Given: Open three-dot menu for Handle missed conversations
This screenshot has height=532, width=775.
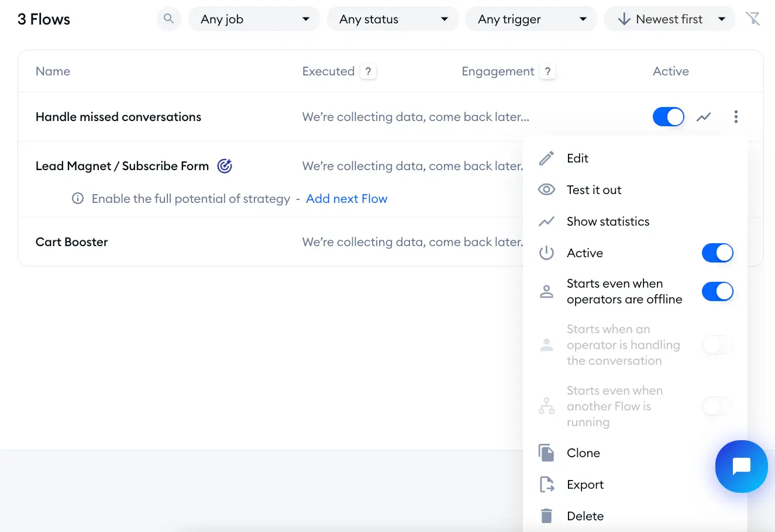Looking at the screenshot, I should tap(736, 117).
